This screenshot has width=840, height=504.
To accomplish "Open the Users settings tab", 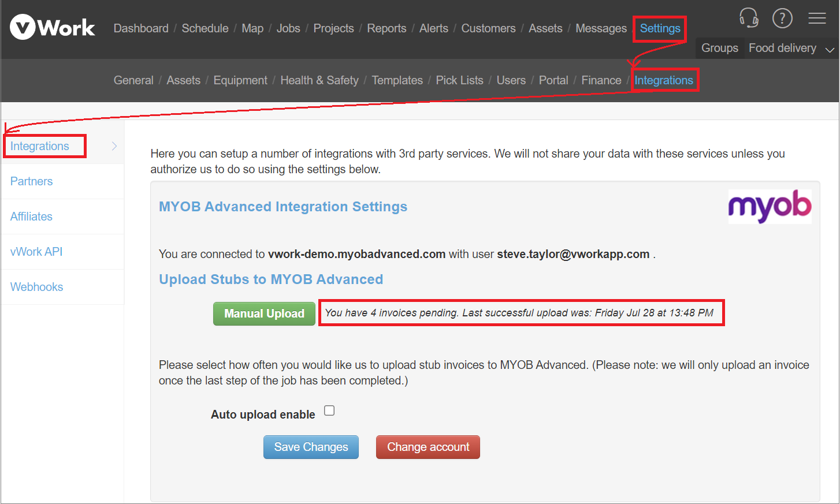I will click(x=511, y=80).
